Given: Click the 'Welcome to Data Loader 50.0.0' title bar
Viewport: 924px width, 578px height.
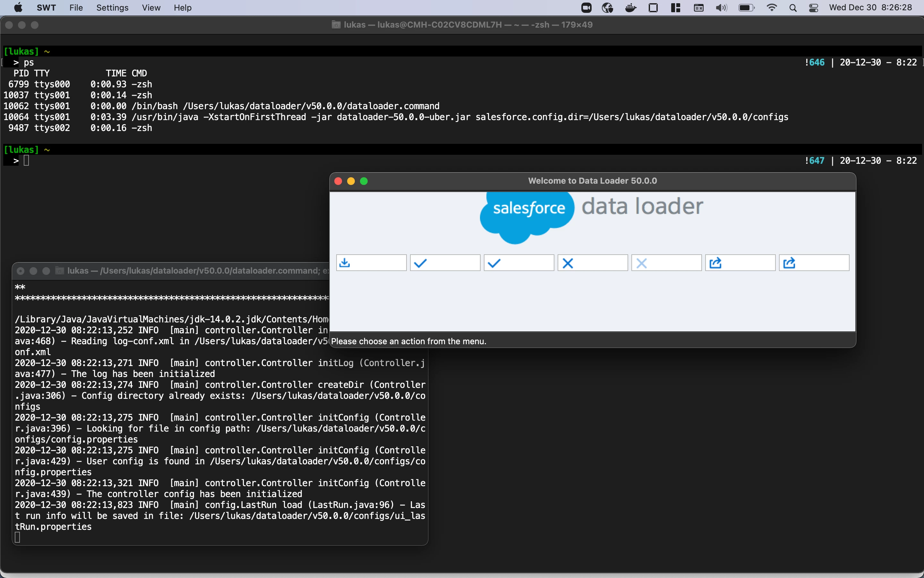Looking at the screenshot, I should click(593, 181).
